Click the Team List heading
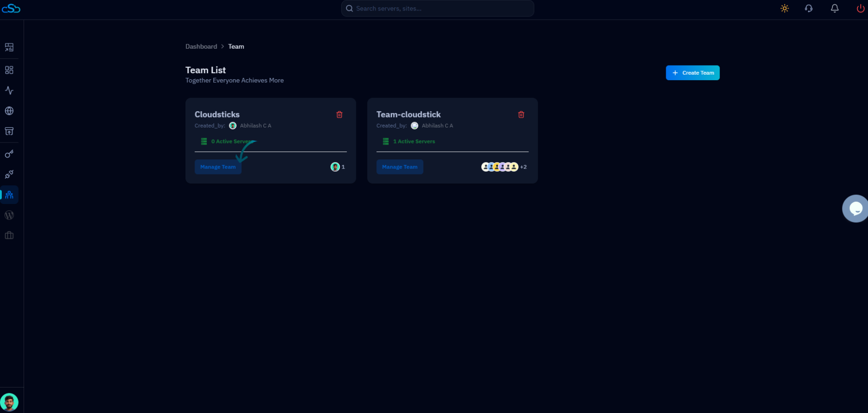The width and height of the screenshot is (868, 413). [x=205, y=70]
